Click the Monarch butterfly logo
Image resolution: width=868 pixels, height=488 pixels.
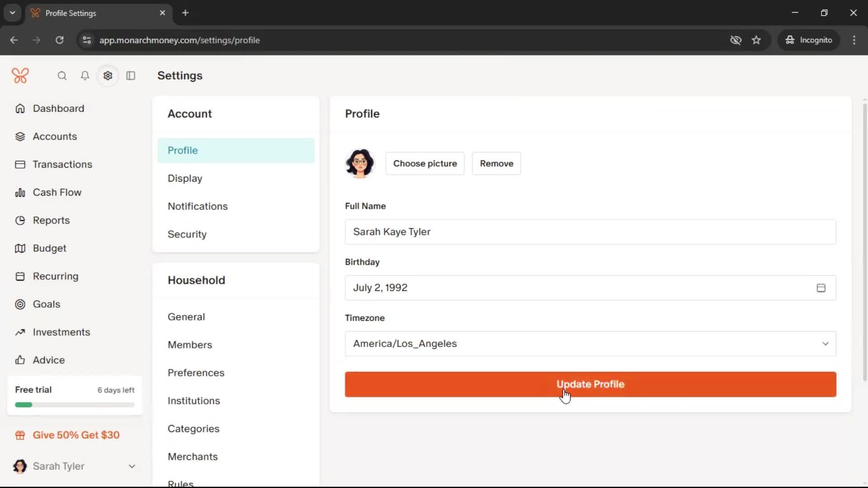[x=20, y=75]
